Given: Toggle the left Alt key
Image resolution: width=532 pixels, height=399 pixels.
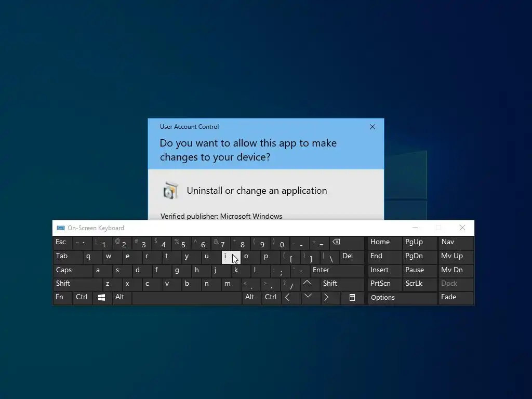Looking at the screenshot, I should (x=122, y=298).
